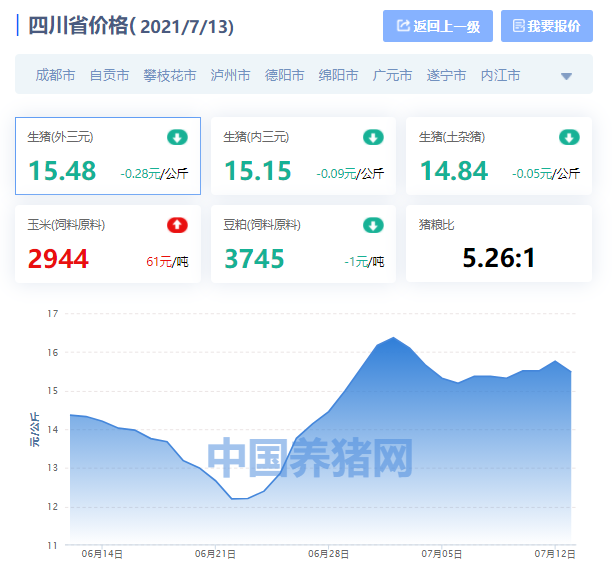Click the 15.15 price value

click(x=258, y=171)
